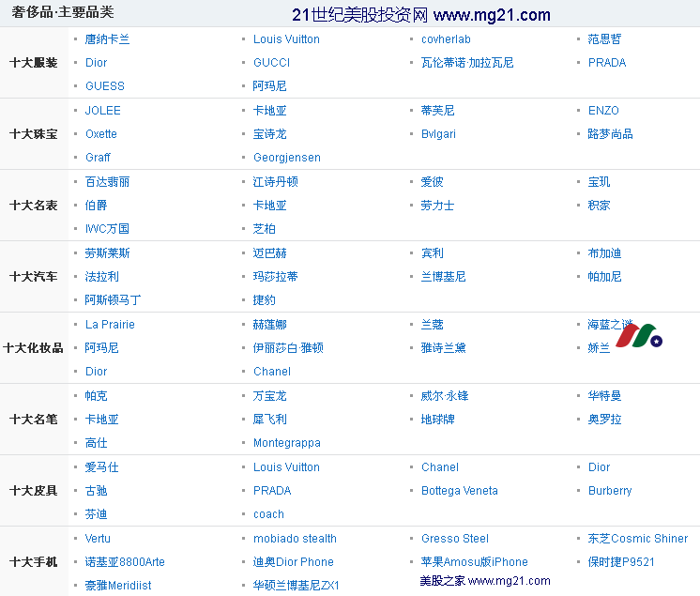Open 瓦伦蒂诺·加拉瓦尼 link
The image size is (700, 596).
pos(467,63)
